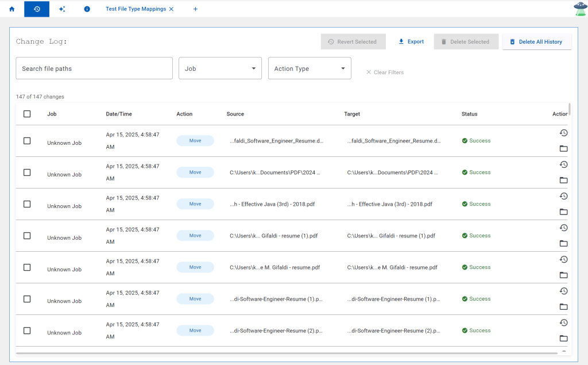Open the Action Type dropdown

coord(310,68)
